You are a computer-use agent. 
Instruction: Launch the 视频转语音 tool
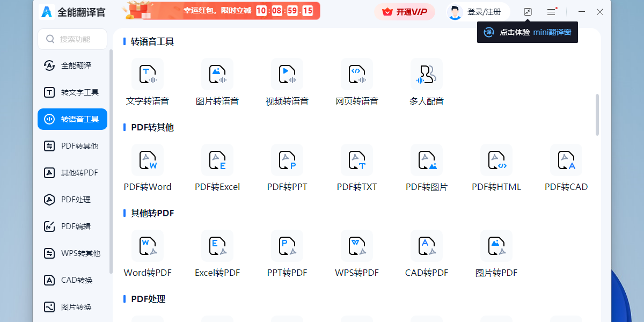pos(287,82)
